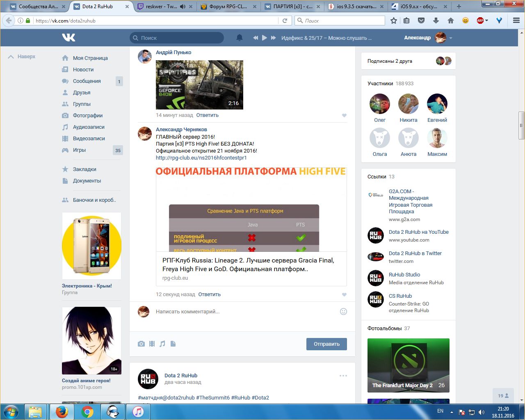
Task: Open Dota 2 RuHub на YouTube link
Action: (419, 232)
